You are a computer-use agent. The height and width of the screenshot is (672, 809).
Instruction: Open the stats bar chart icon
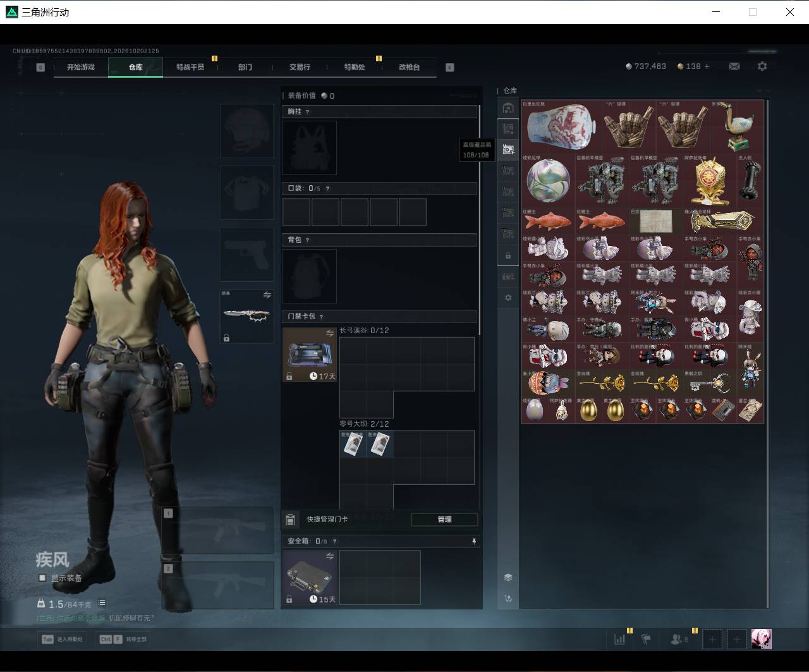[619, 639]
